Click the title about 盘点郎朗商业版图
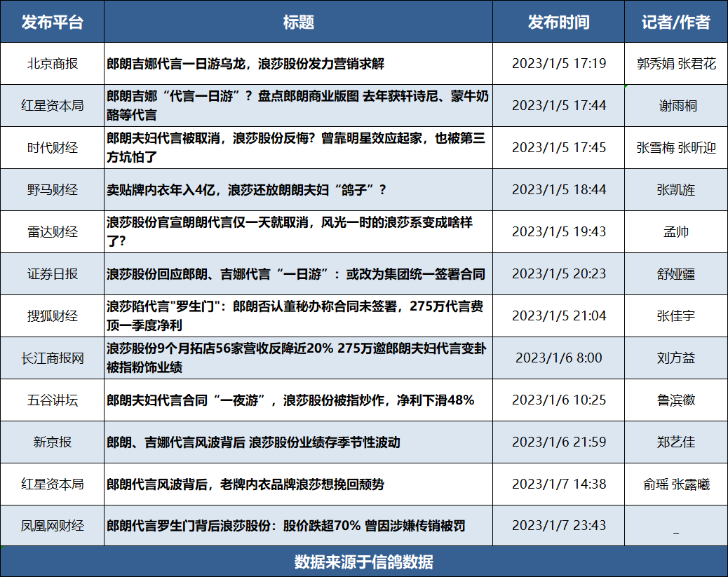 299,105
